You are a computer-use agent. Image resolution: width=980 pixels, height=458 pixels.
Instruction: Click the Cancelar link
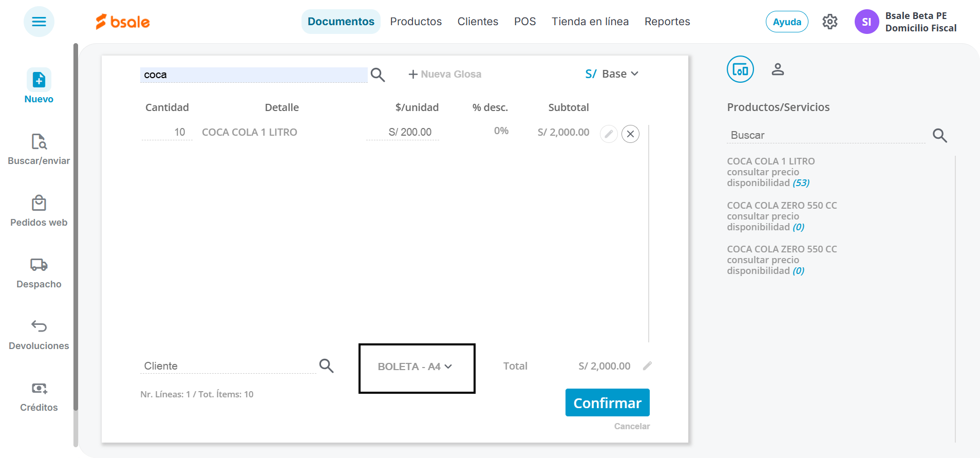pos(632,426)
